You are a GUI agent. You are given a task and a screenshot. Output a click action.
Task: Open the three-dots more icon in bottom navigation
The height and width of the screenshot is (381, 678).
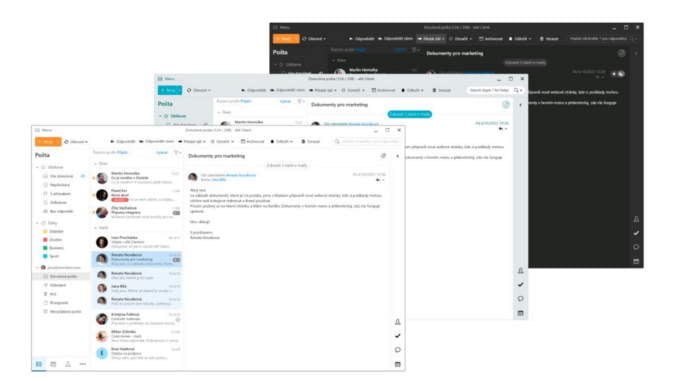point(83,364)
